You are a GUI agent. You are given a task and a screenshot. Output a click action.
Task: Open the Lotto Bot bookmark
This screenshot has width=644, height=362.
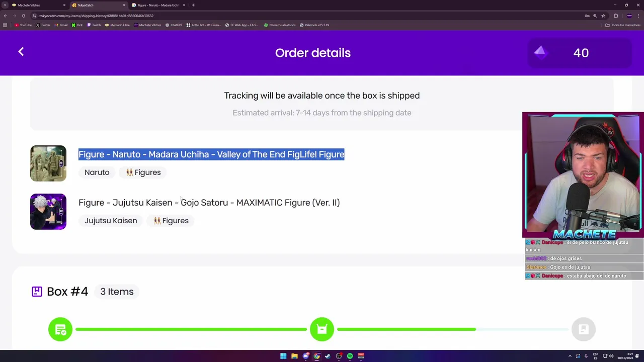204,25
